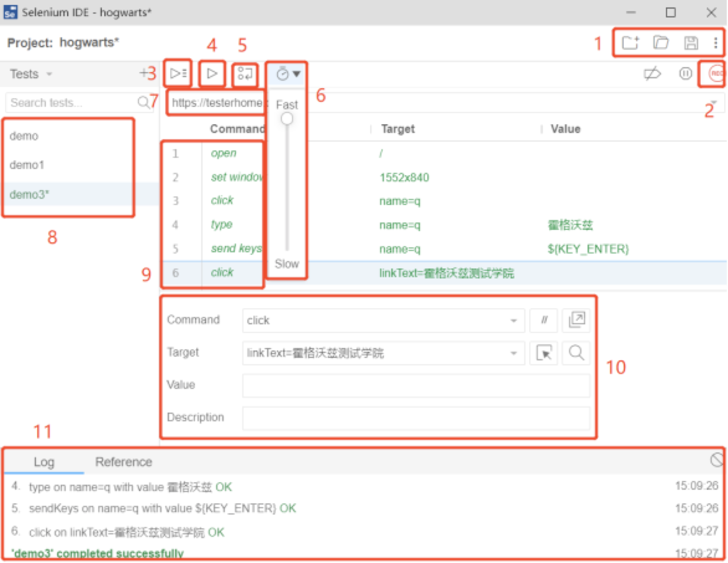Click Find target in page magnifier

pyautogui.click(x=576, y=353)
